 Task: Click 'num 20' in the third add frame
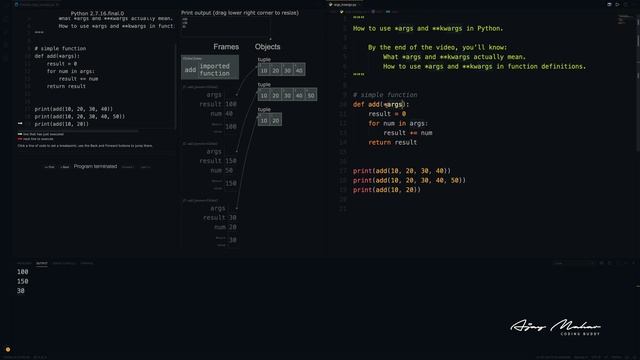click(x=225, y=227)
